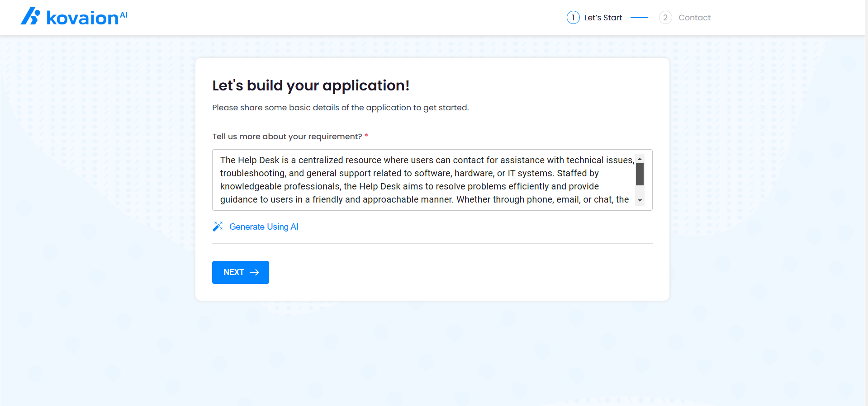The width and height of the screenshot is (868, 406).
Task: Click the textarea scrollbar thumb
Action: [x=640, y=175]
